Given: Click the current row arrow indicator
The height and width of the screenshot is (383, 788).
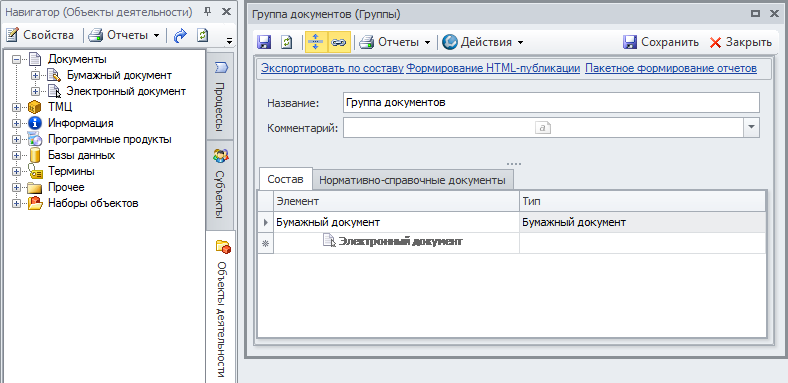Looking at the screenshot, I should point(266,222).
